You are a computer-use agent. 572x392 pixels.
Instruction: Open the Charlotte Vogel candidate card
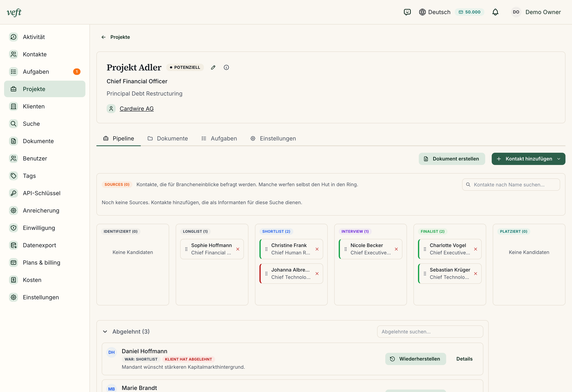pos(450,249)
